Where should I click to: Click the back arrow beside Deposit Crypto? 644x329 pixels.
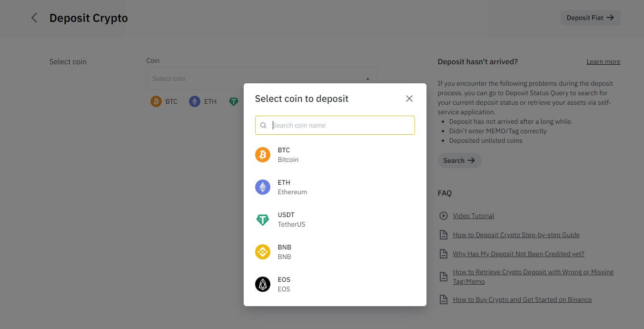point(34,18)
